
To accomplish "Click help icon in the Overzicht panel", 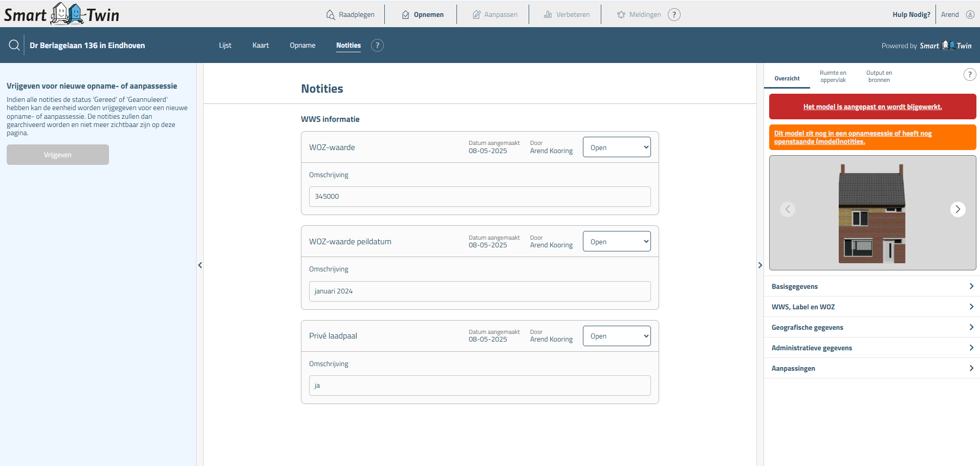I will pos(969,75).
